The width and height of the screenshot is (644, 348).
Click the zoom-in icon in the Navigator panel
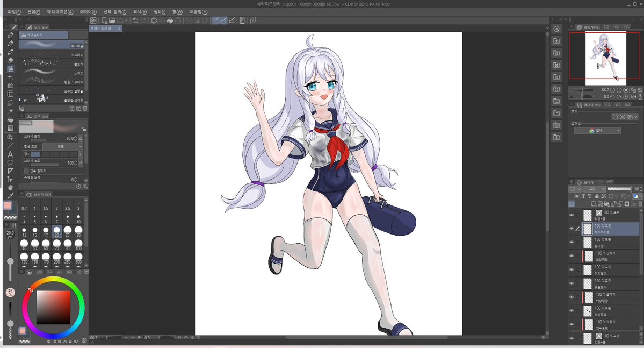click(x=619, y=90)
